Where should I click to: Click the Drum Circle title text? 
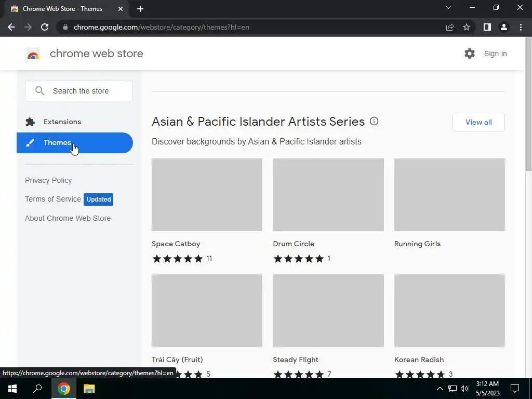click(294, 244)
